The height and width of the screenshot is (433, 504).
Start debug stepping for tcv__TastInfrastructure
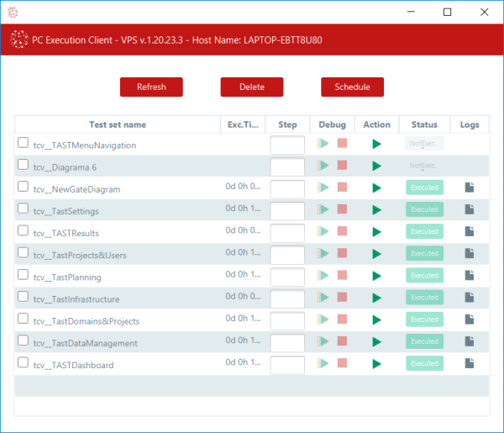tap(323, 298)
